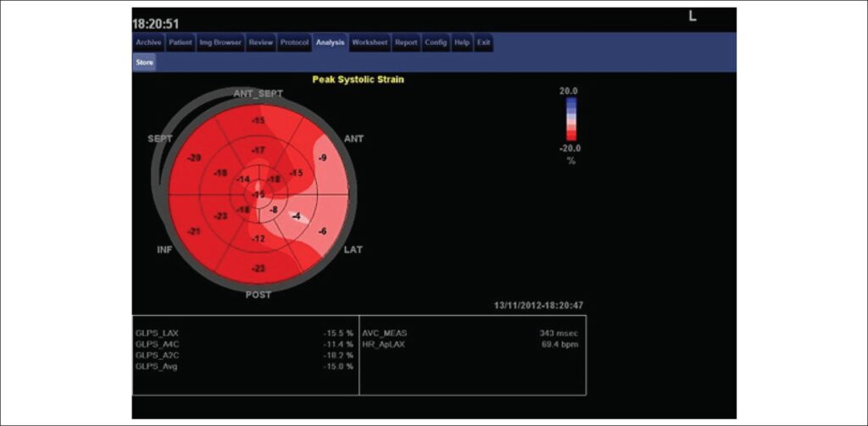The height and width of the screenshot is (426, 868).
Task: Click the strain color scale bar
Action: pos(571,119)
